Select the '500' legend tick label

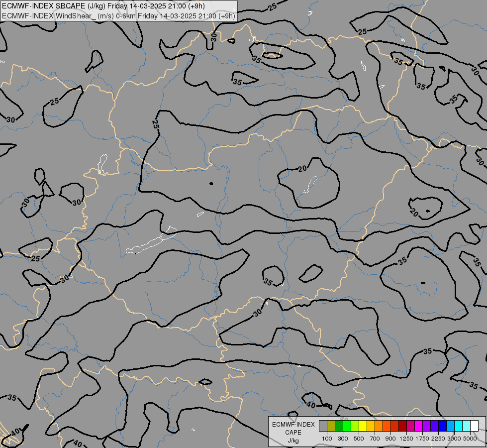coord(359,439)
